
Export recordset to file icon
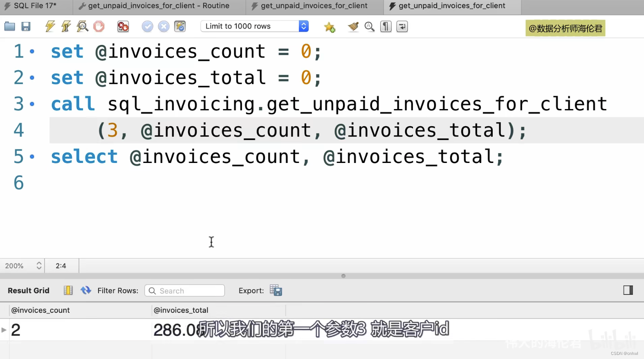(x=276, y=290)
